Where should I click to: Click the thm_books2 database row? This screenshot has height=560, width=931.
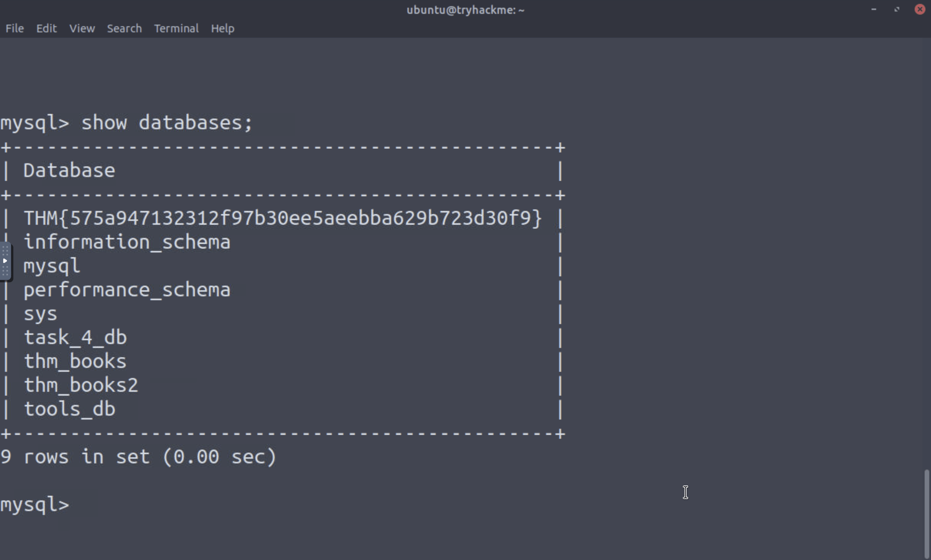point(81,385)
